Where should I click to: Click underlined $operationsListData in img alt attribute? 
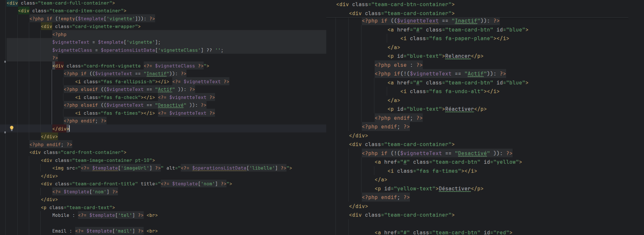click(219, 168)
